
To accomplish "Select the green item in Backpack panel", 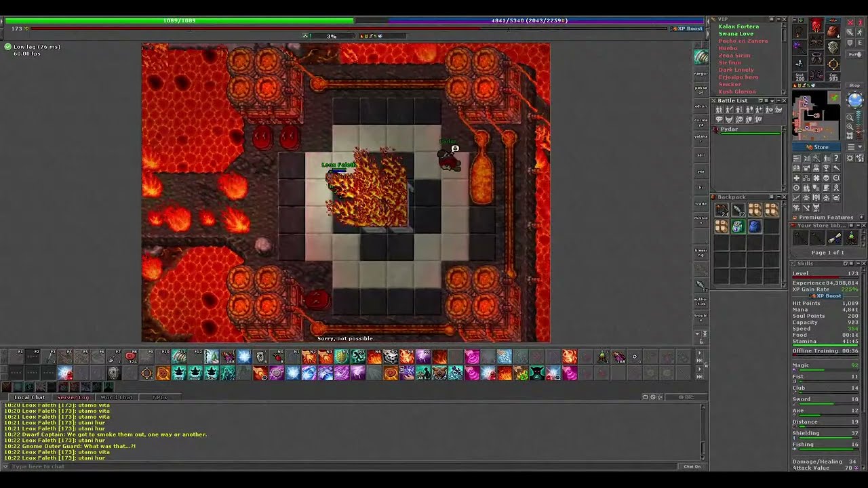I will point(738,226).
